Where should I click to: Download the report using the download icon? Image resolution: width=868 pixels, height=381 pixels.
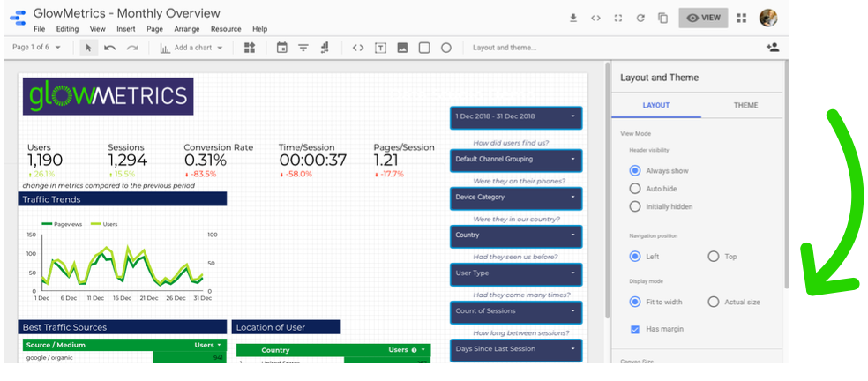pyautogui.click(x=573, y=18)
